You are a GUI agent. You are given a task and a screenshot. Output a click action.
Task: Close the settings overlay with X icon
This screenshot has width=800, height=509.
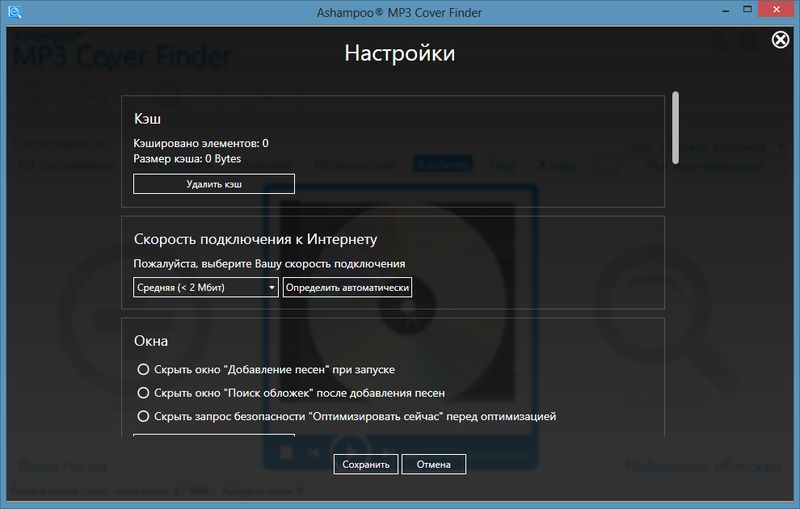click(x=780, y=40)
